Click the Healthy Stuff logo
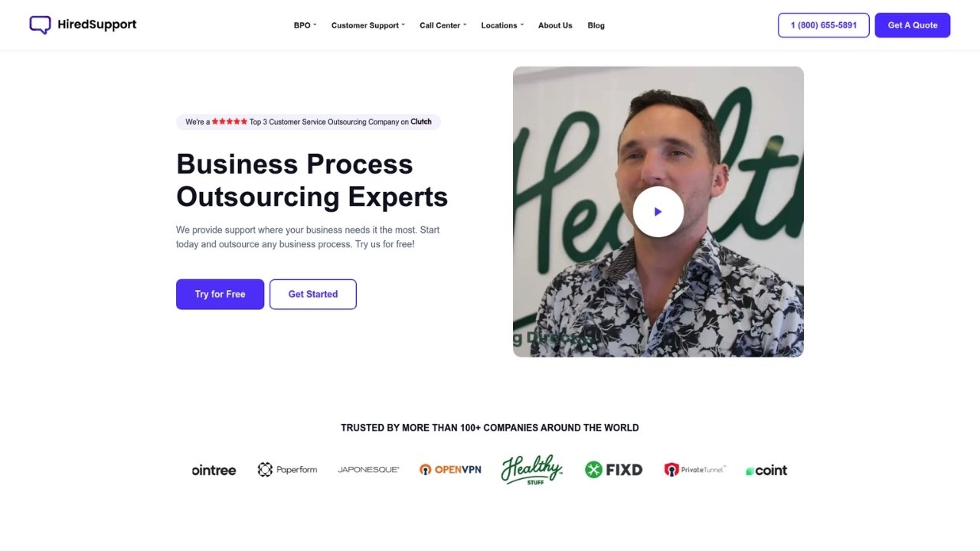This screenshot has height=551, width=980. 532,470
